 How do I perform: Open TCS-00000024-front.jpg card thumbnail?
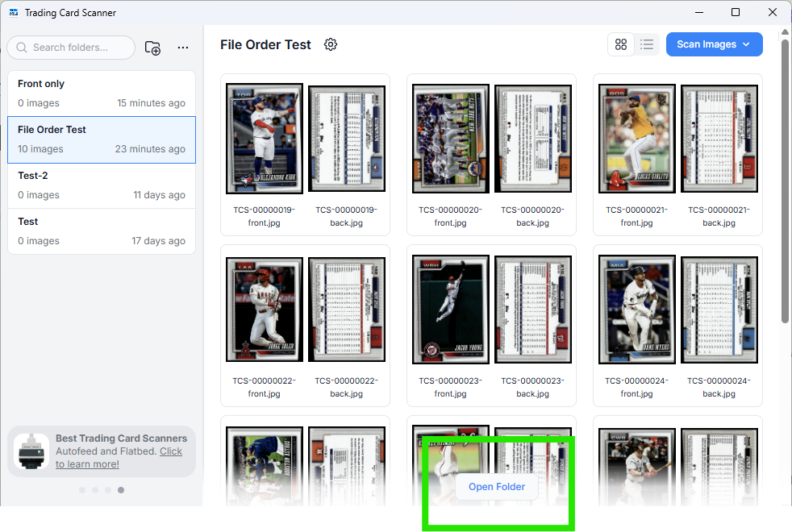tap(637, 310)
